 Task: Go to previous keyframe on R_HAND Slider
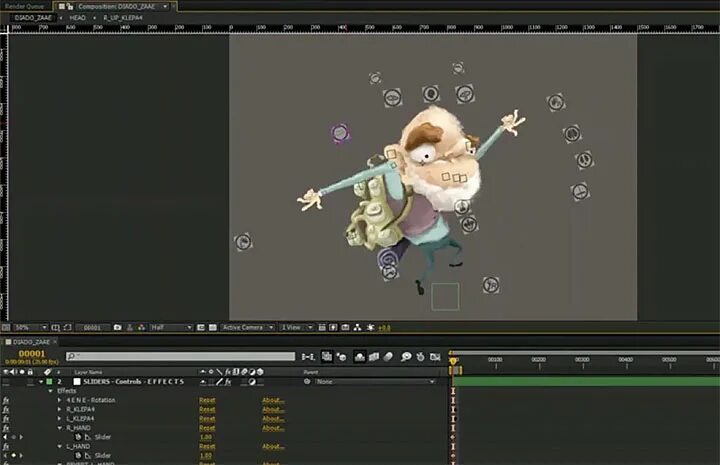pos(6,437)
